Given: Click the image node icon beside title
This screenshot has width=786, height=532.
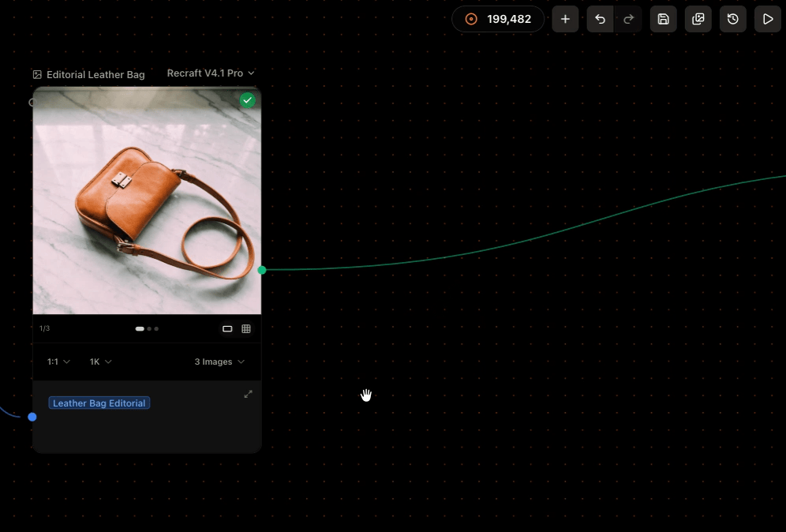Looking at the screenshot, I should (x=37, y=75).
